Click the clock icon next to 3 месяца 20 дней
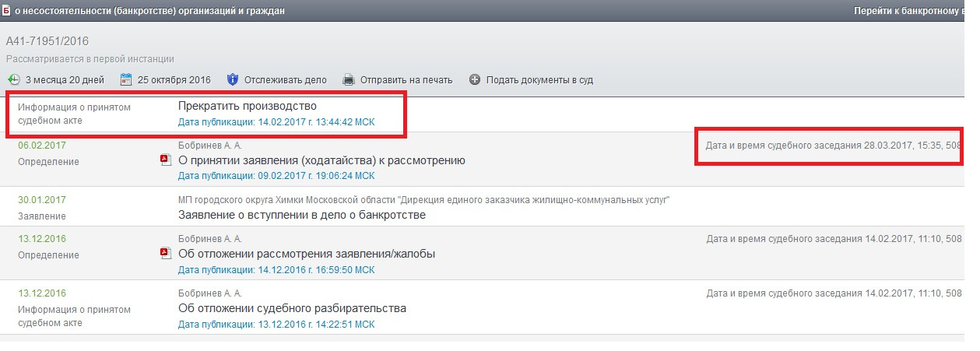980x351 pixels. (14, 79)
